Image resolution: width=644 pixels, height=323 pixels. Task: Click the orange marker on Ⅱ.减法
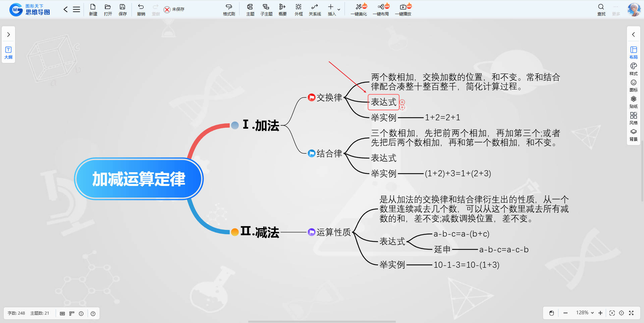click(235, 232)
